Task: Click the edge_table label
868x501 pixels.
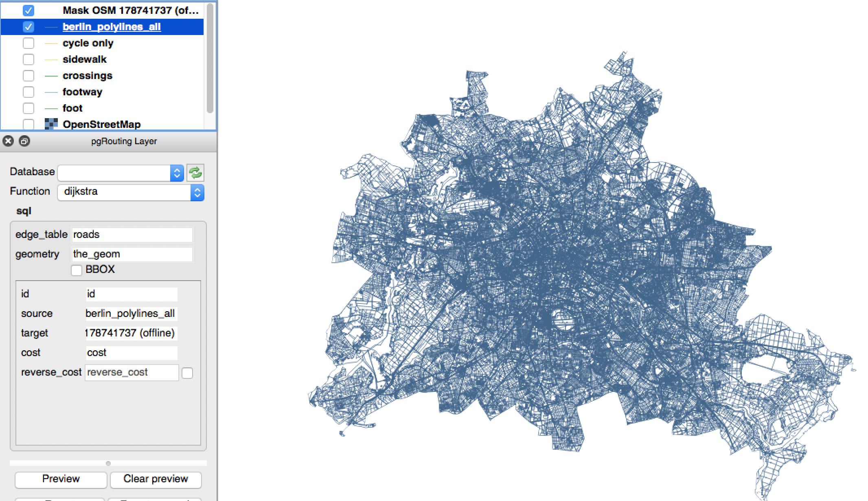Action: tap(41, 235)
